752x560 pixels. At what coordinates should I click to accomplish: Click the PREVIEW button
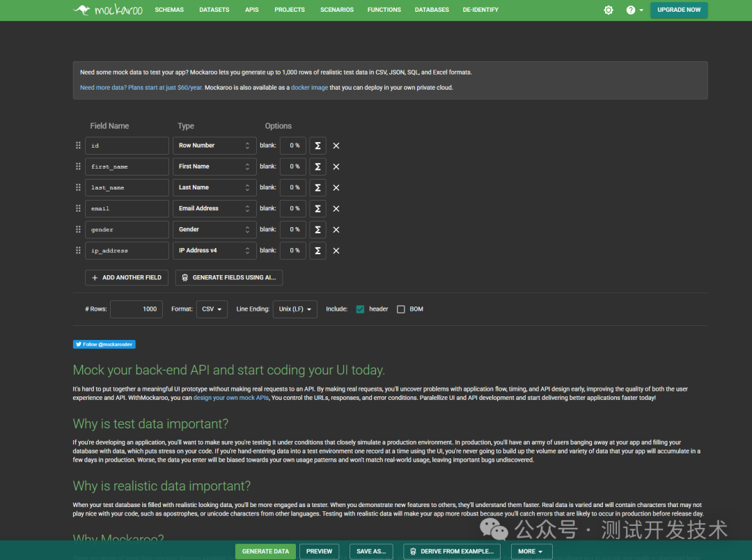[x=320, y=552]
